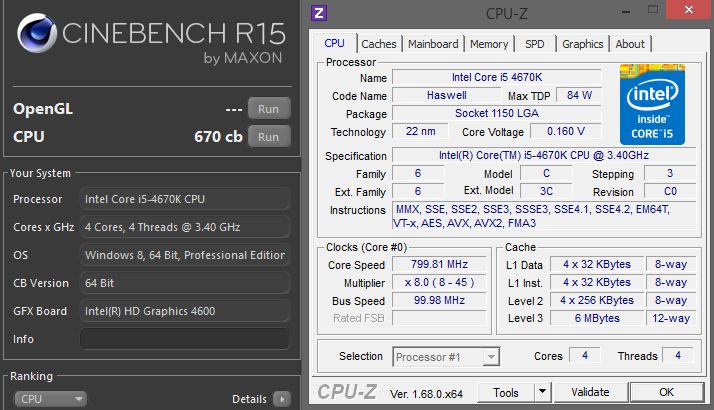The image size is (714, 410).
Task: Click the CPU-Z purple Z title icon
Action: [x=319, y=13]
